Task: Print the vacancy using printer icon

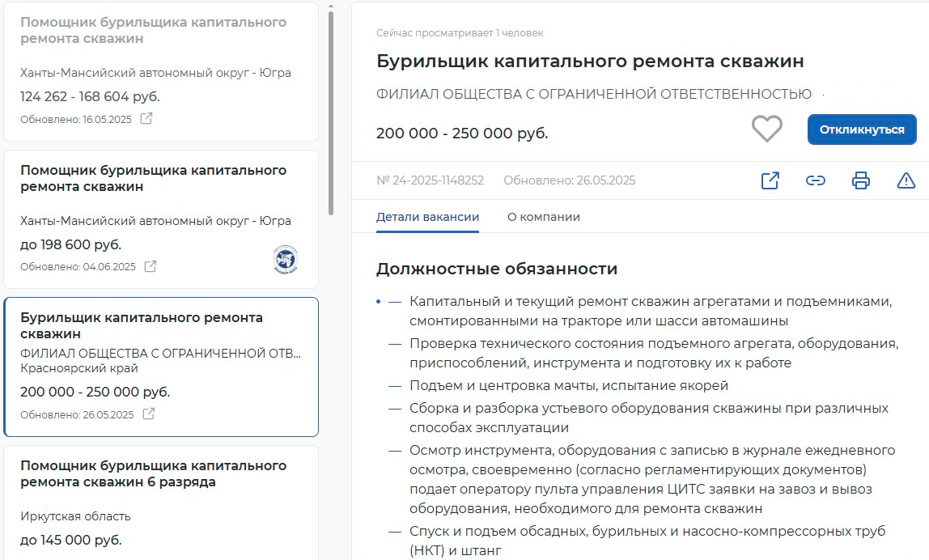Action: click(861, 180)
